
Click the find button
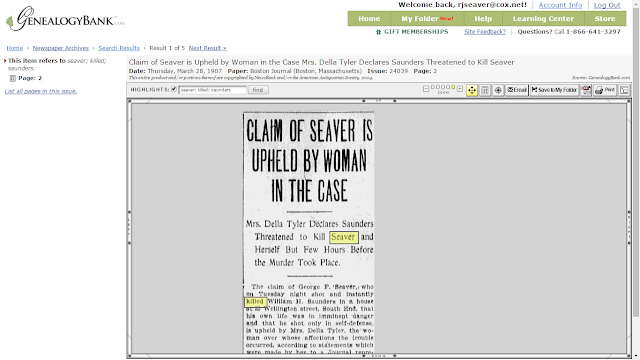click(258, 90)
